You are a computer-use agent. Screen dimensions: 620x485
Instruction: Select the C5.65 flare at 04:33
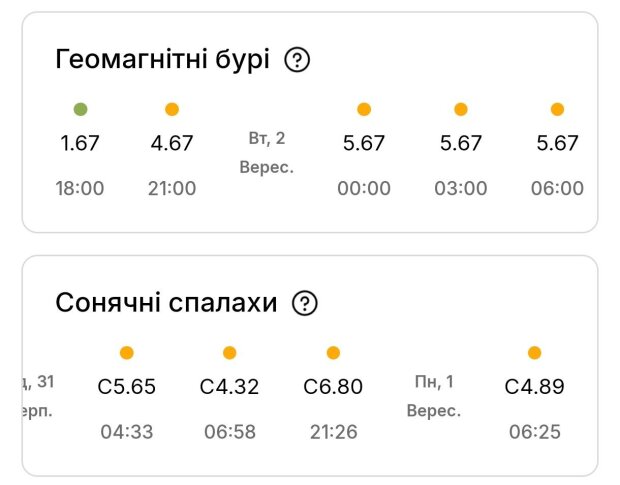[x=127, y=387]
